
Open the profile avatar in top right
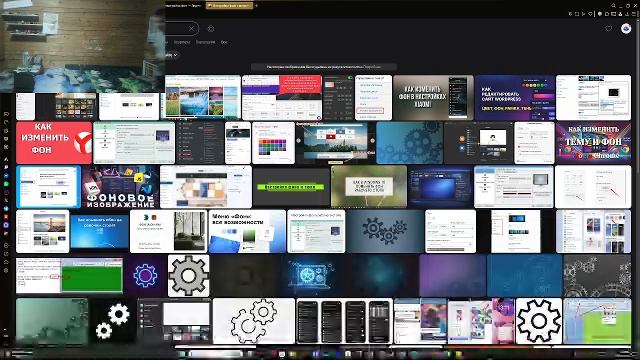tap(626, 28)
